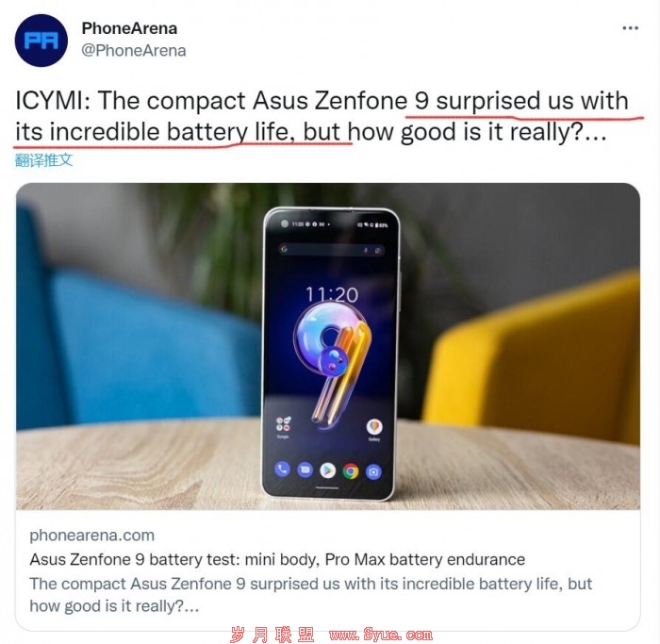Tap the Google apps folder on the pictured phone
This screenshot has width=660, height=644.
283,424
